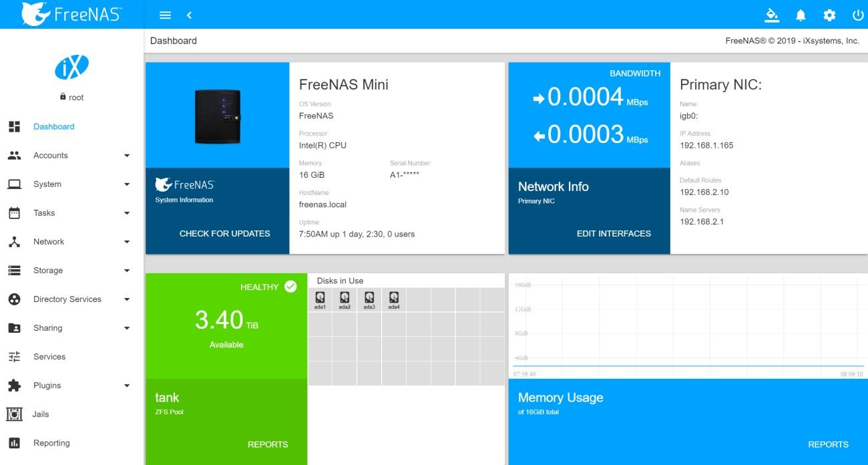Image resolution: width=868 pixels, height=465 pixels.
Task: Open the Accounts sidebar item
Action: [x=71, y=155]
